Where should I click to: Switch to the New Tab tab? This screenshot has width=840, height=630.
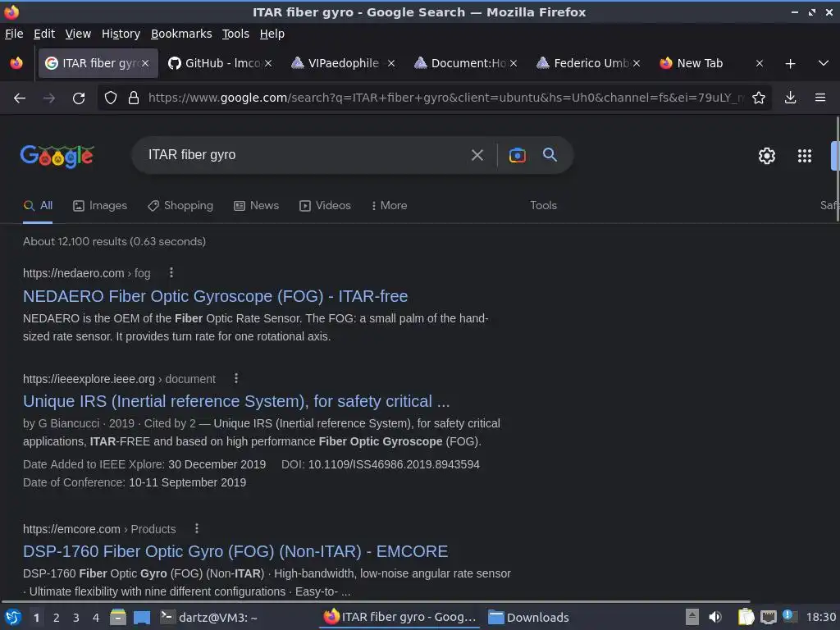click(x=699, y=63)
